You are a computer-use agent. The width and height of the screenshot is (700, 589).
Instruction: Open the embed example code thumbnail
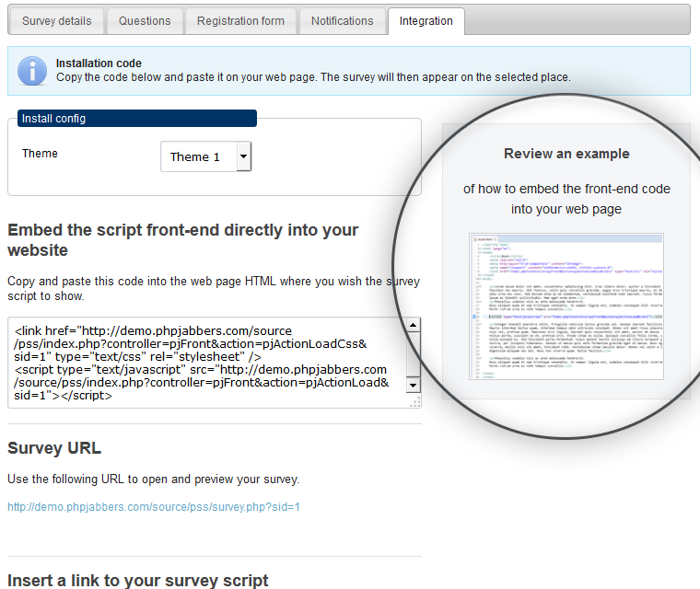point(566,306)
